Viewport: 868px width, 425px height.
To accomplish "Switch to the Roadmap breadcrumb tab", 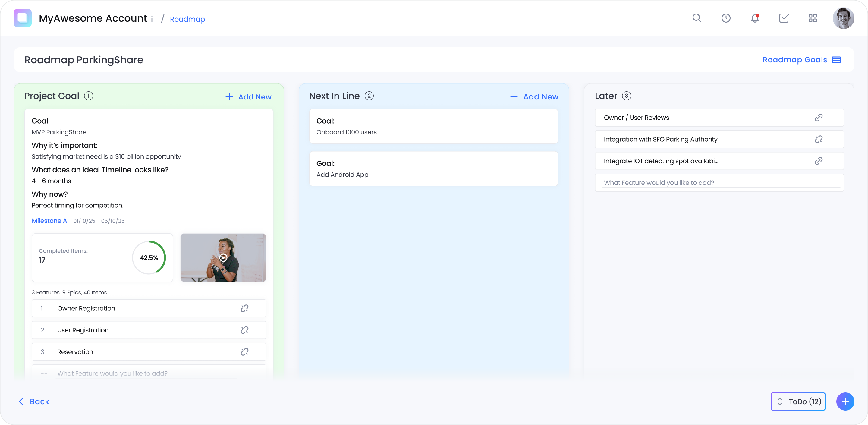I will (187, 19).
